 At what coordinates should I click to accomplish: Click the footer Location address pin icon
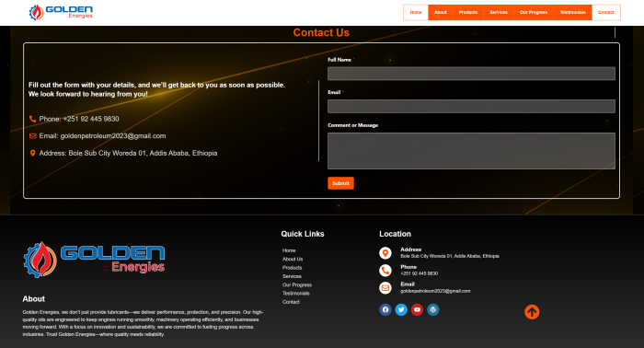385,253
